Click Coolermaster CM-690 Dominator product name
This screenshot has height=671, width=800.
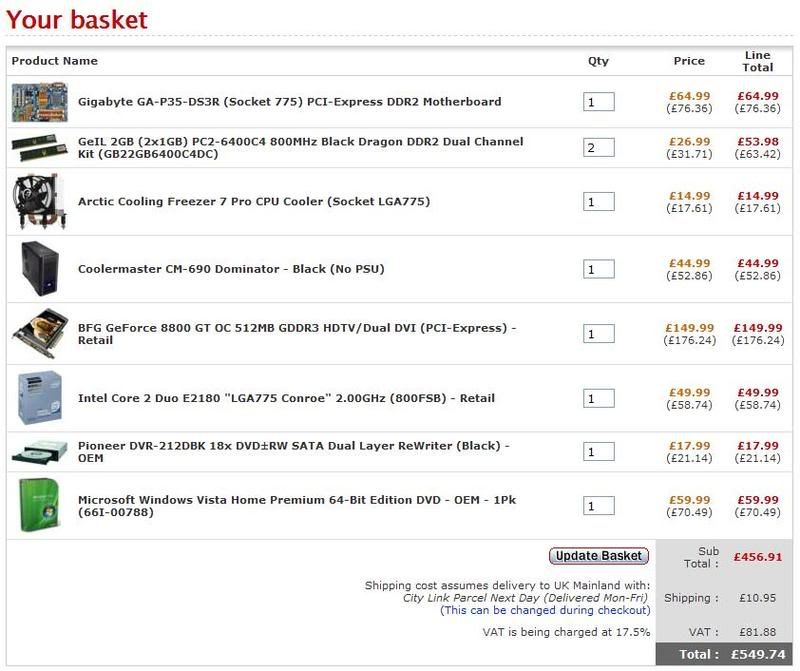coord(231,269)
